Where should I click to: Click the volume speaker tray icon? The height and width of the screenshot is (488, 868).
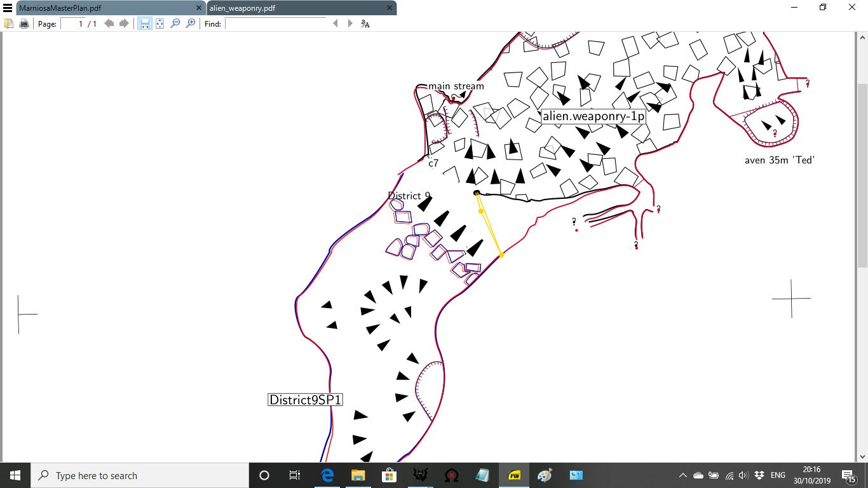coord(744,475)
